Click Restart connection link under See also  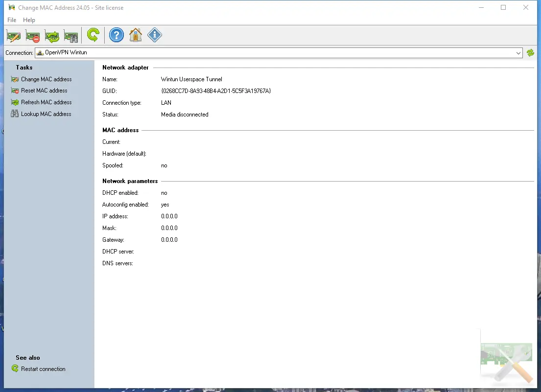coord(43,369)
